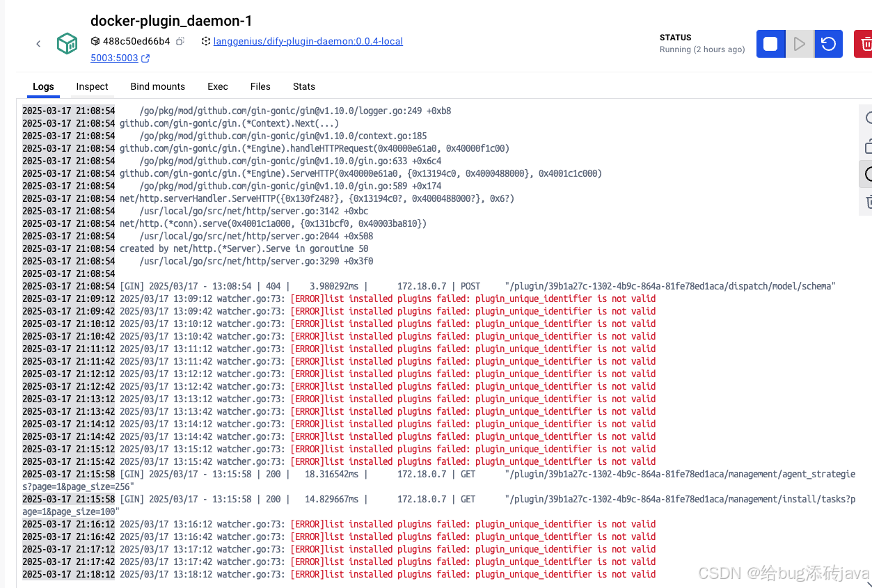The height and width of the screenshot is (588, 872).
Task: Switch to the Exec tab
Action: [218, 86]
